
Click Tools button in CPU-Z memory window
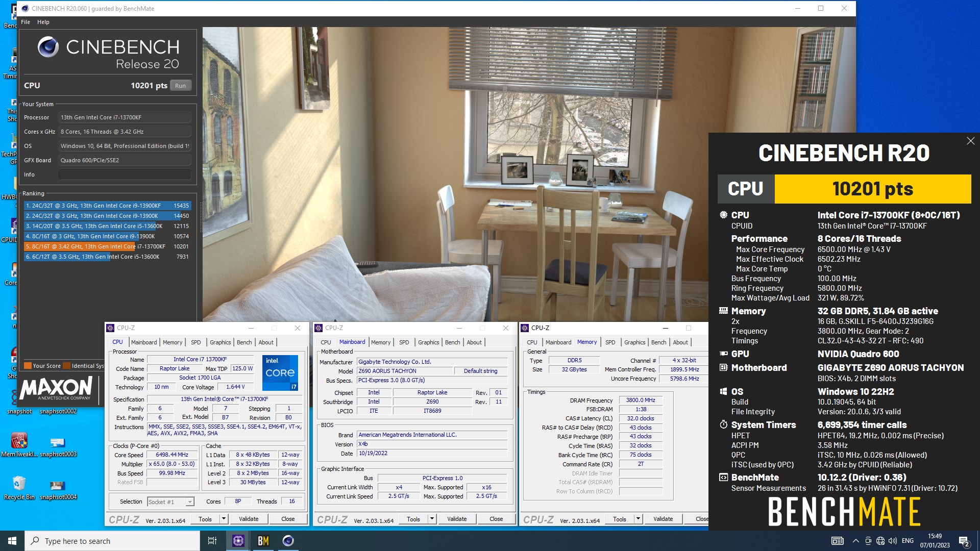pos(620,519)
